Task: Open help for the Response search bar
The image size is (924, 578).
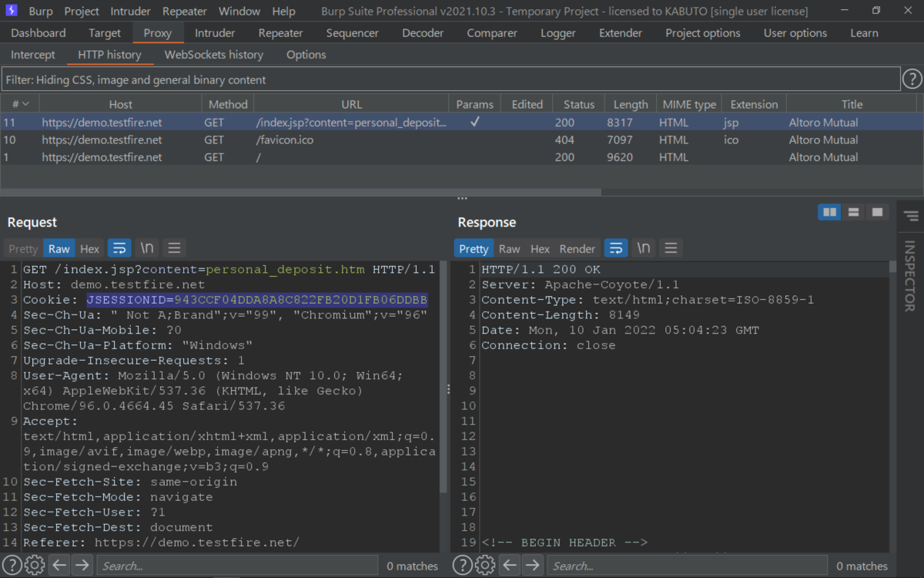Action: tap(463, 566)
